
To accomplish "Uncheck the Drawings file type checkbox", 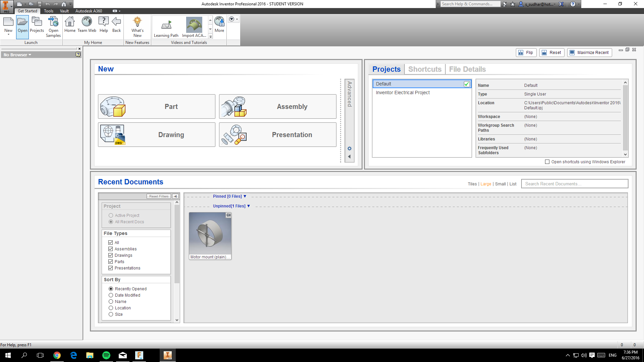I will coord(110,255).
